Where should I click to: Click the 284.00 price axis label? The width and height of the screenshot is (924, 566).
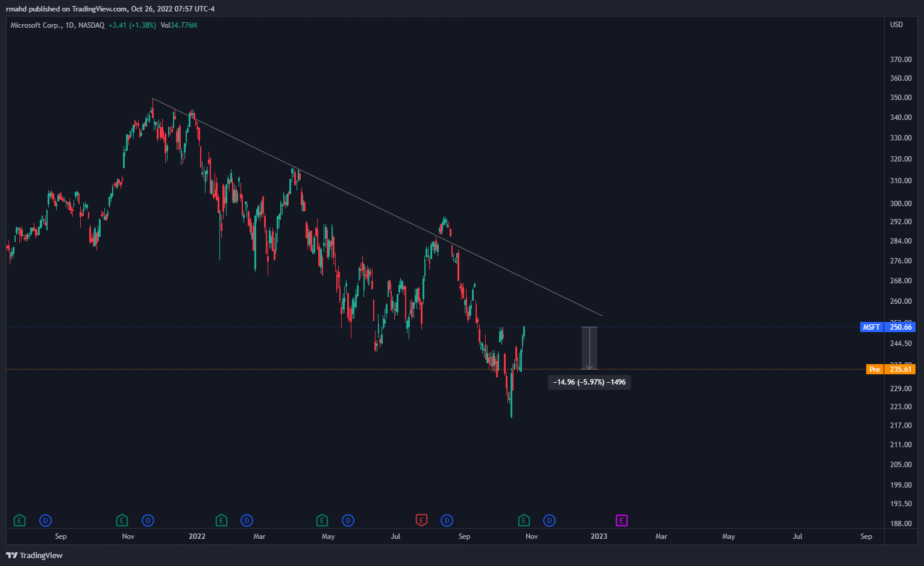pyautogui.click(x=901, y=241)
